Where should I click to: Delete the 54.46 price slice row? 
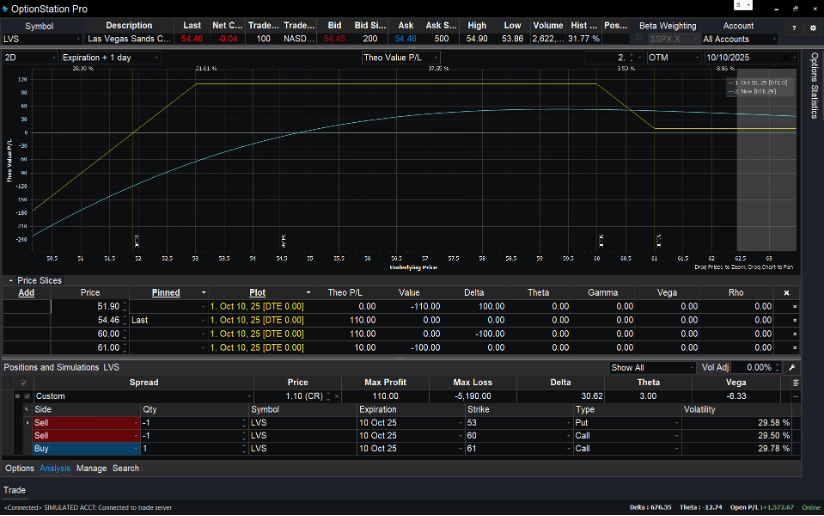[x=795, y=320]
